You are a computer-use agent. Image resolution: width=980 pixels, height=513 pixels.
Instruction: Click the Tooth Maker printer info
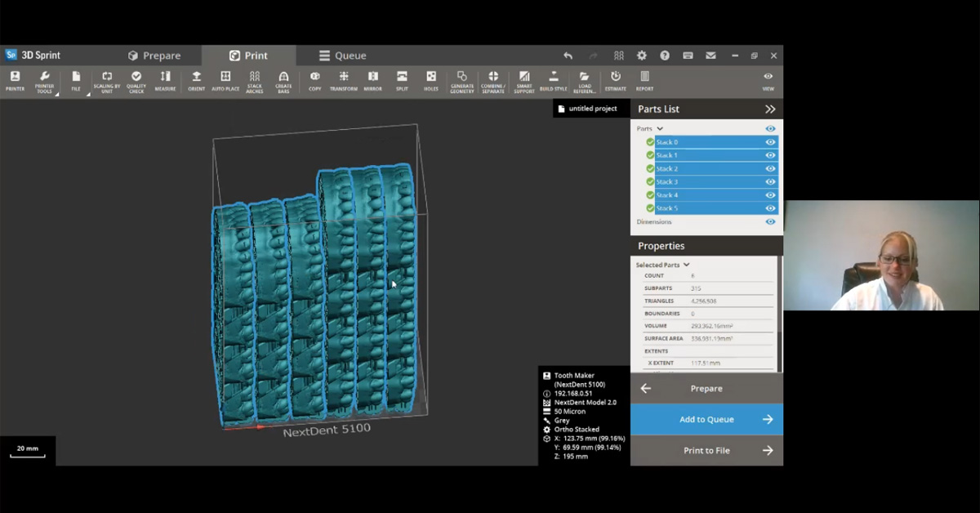[x=580, y=380]
